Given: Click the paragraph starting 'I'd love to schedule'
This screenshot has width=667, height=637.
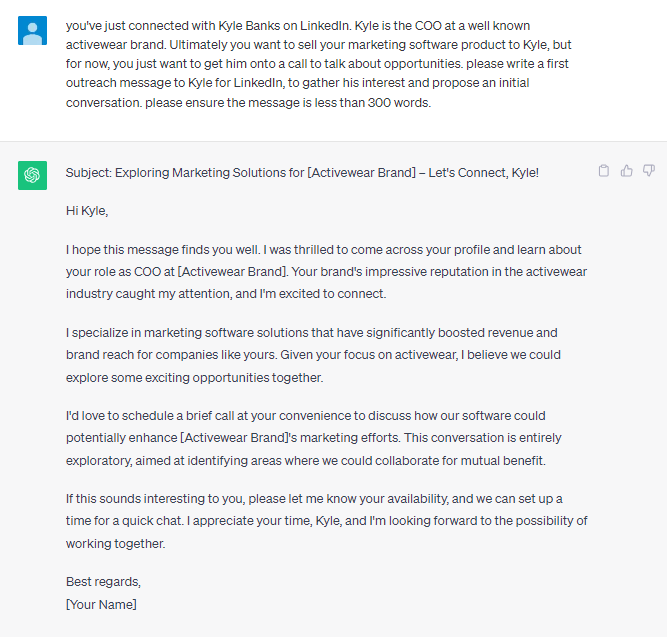Looking at the screenshot, I should (x=314, y=438).
